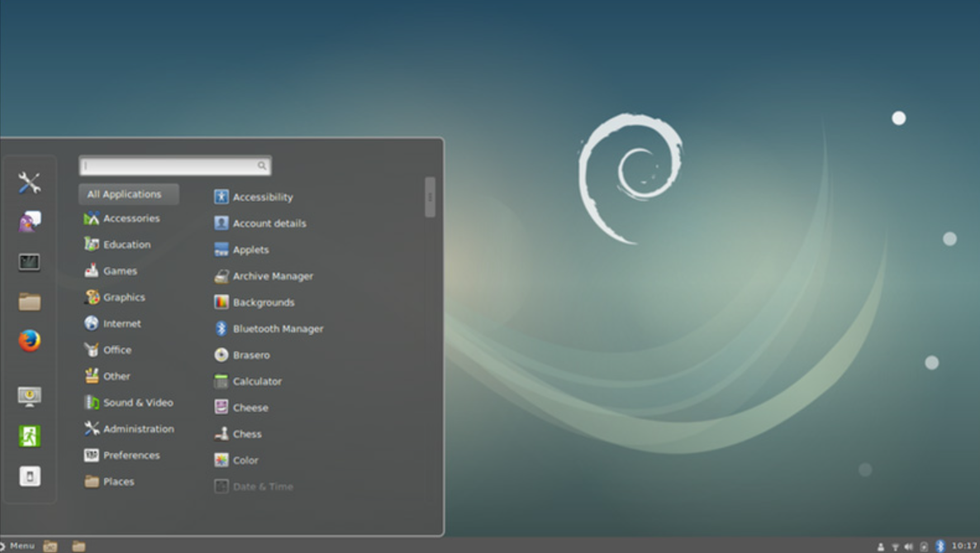Click the volume speaker tray icon
Image resolution: width=980 pixels, height=553 pixels.
point(909,546)
